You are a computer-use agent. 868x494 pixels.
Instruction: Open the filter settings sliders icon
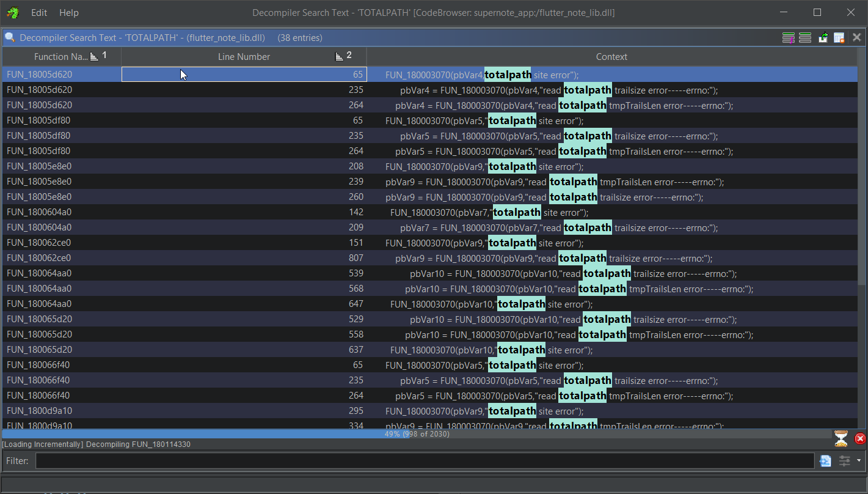tap(844, 461)
